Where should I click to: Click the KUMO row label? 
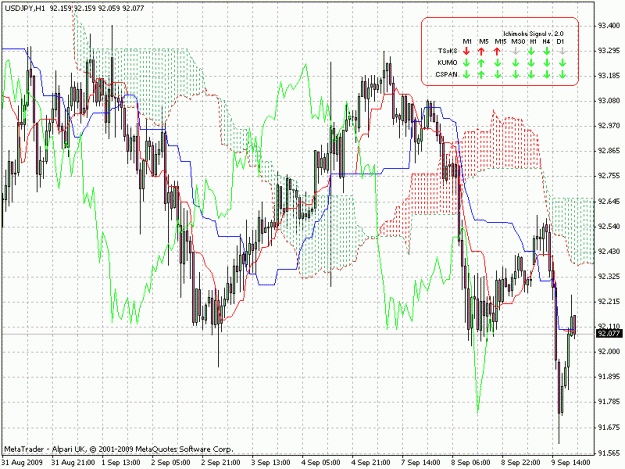pos(447,63)
